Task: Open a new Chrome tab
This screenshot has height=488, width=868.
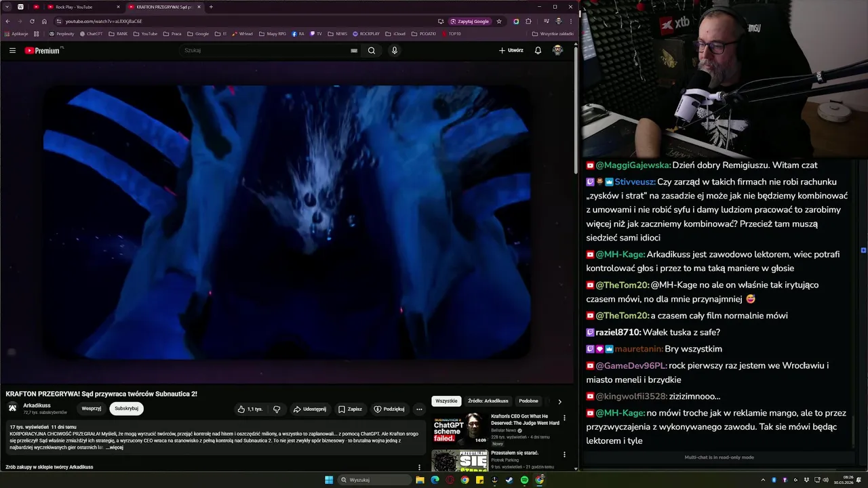Action: pos(211,7)
